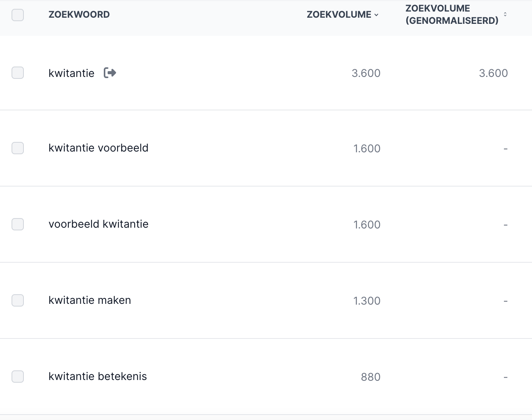Sort by the Zoekvolume column header

click(339, 15)
